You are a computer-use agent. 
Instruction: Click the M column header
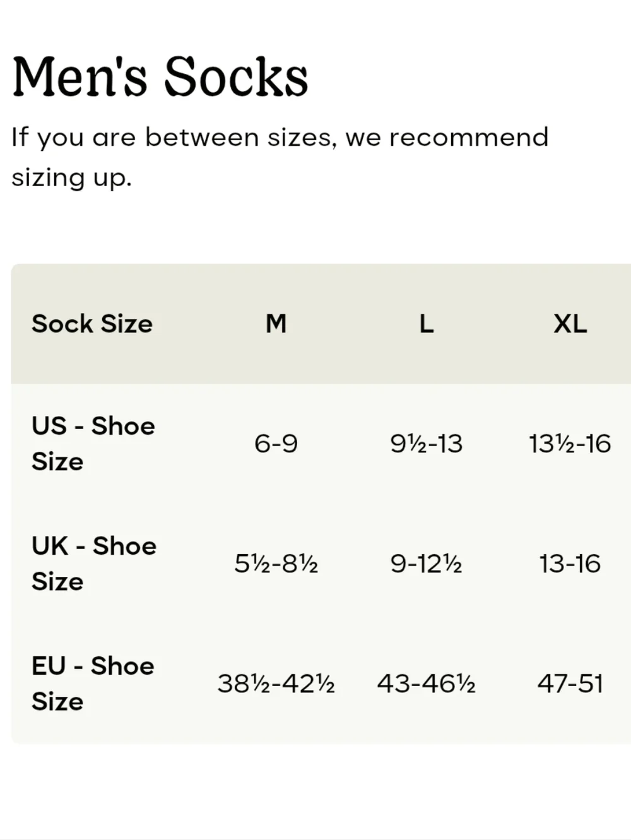pos(276,324)
